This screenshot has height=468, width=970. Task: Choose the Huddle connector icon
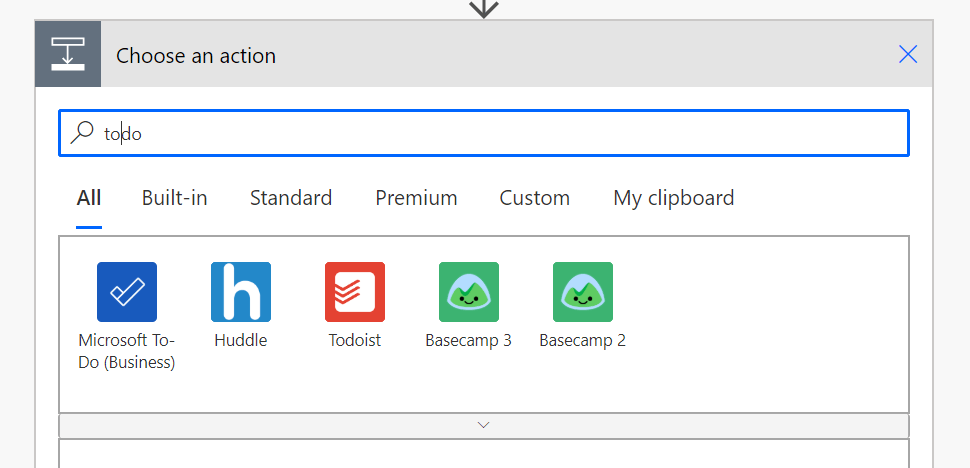click(241, 292)
